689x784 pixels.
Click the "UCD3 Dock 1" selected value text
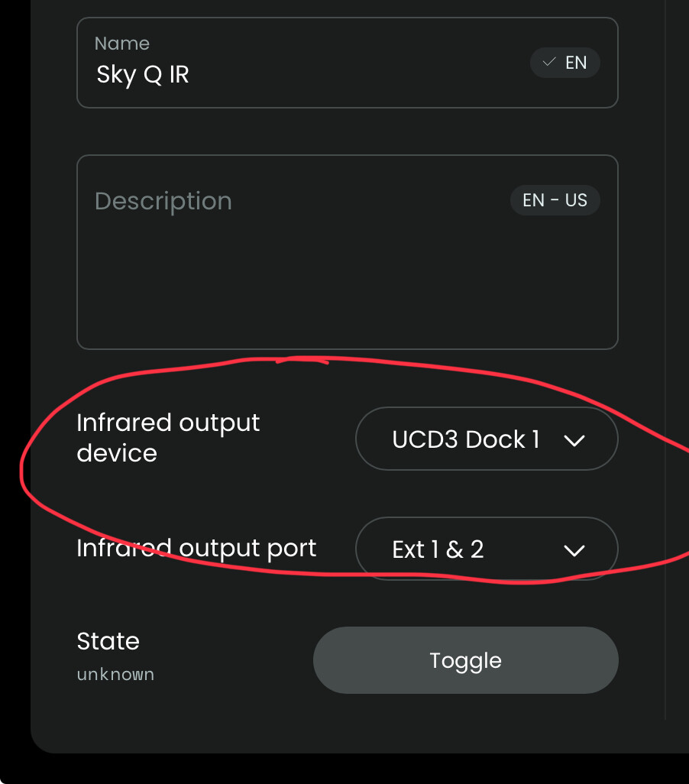(466, 439)
